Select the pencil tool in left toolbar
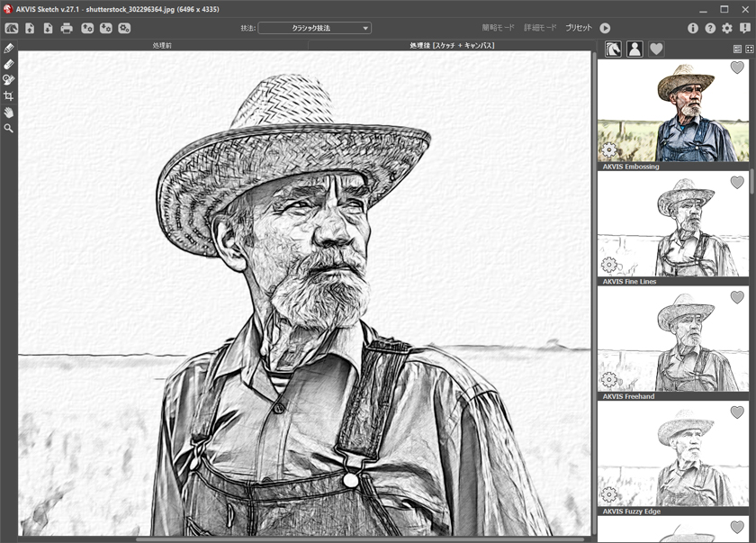756x543 pixels. click(9, 49)
